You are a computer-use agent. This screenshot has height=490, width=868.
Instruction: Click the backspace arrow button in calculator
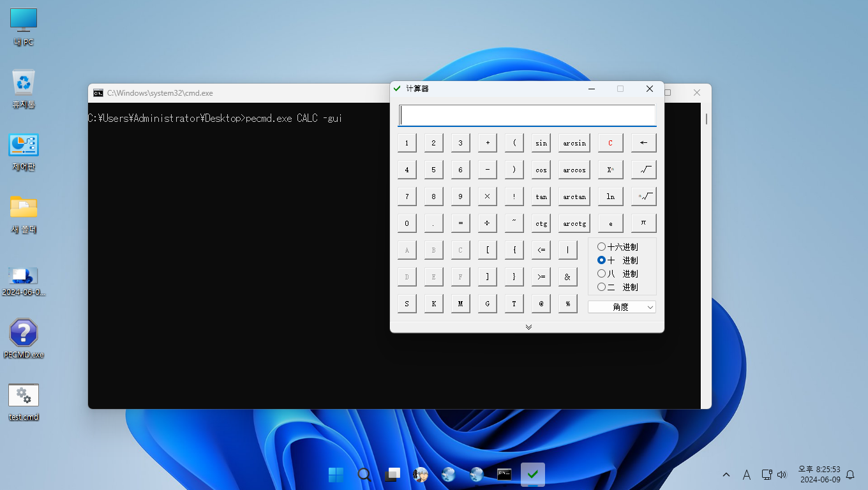(643, 143)
